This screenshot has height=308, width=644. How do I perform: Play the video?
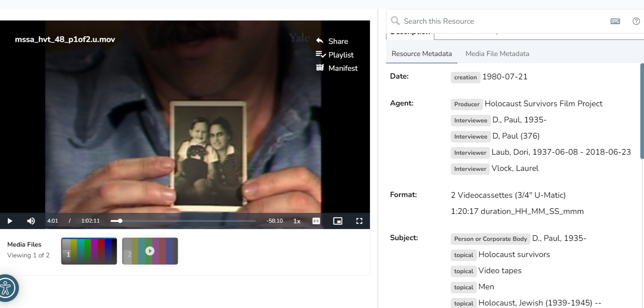click(10, 221)
